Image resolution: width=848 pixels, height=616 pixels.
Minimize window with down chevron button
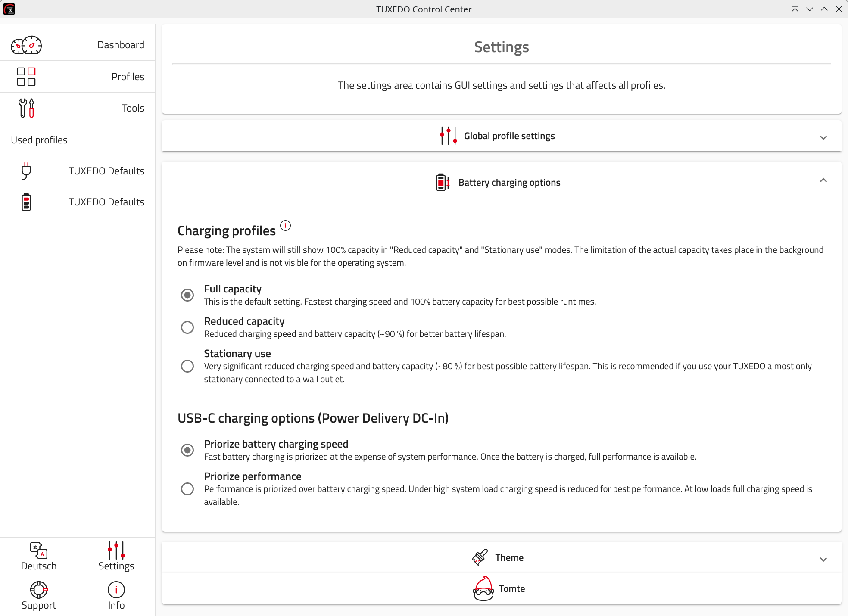[x=810, y=9]
